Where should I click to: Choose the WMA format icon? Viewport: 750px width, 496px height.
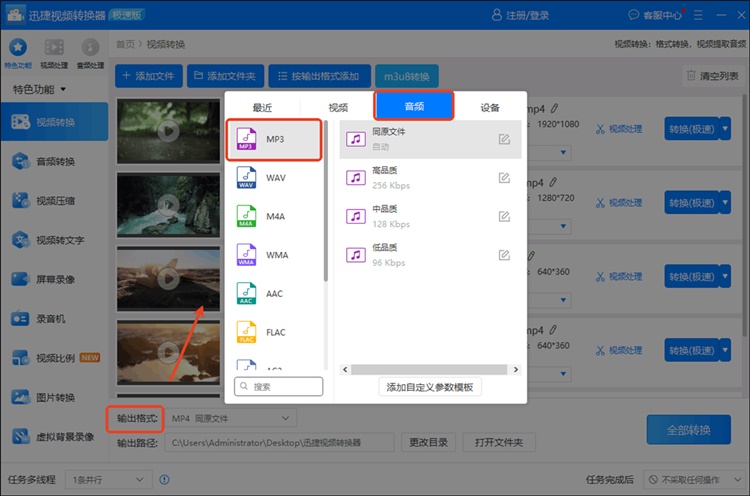tap(246, 255)
